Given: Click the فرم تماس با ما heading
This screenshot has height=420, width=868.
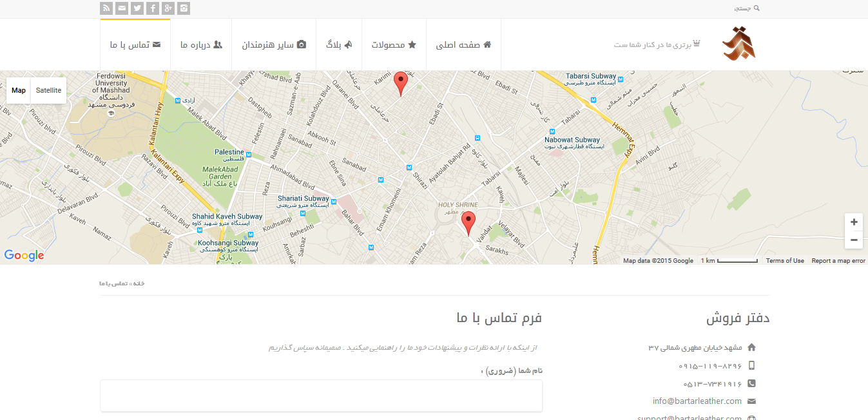Looking at the screenshot, I should 499,318.
